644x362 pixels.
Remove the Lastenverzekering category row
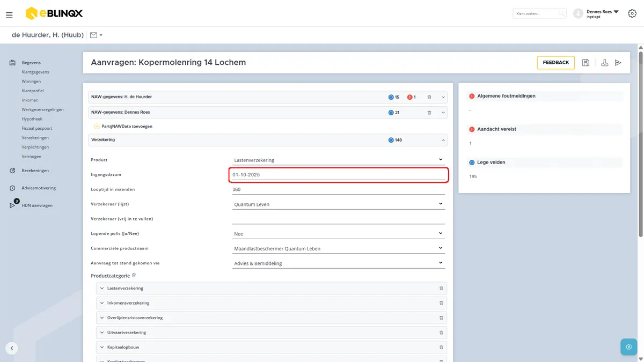(441, 289)
